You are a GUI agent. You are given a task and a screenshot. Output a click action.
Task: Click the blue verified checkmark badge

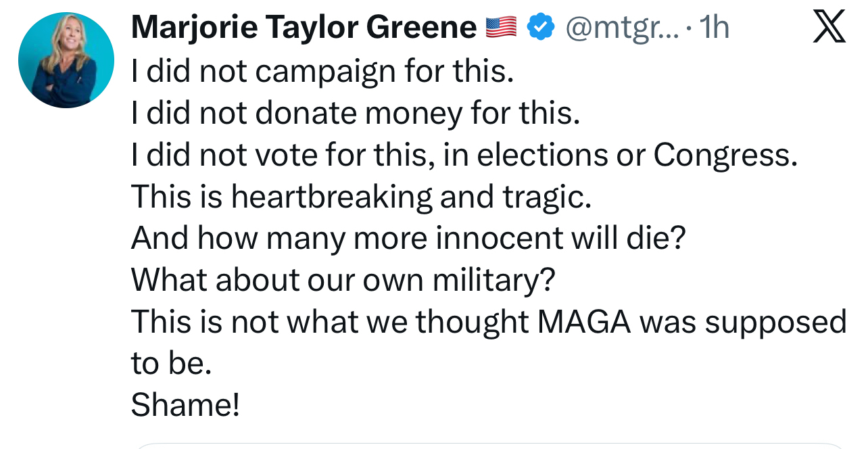[540, 28]
